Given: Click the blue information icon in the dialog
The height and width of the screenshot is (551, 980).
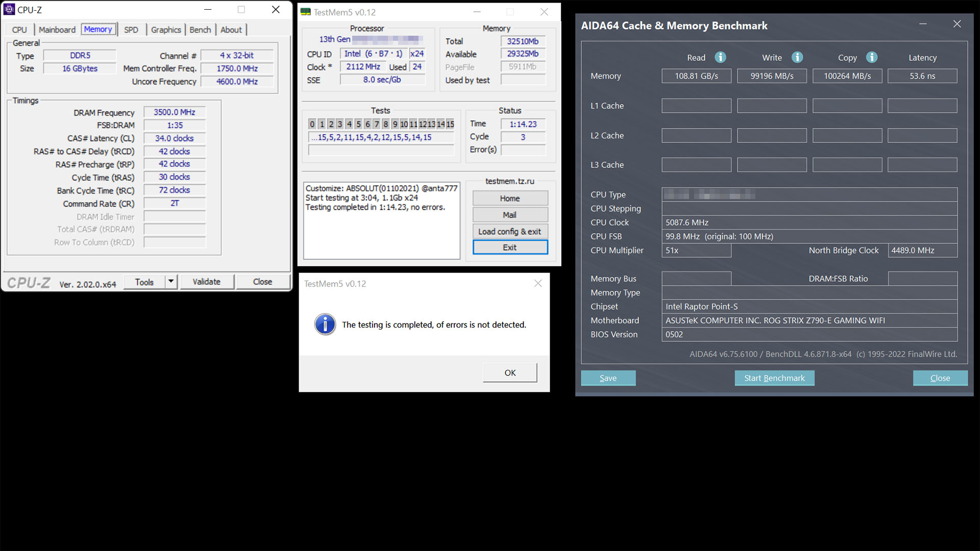Looking at the screenshot, I should pyautogui.click(x=325, y=324).
